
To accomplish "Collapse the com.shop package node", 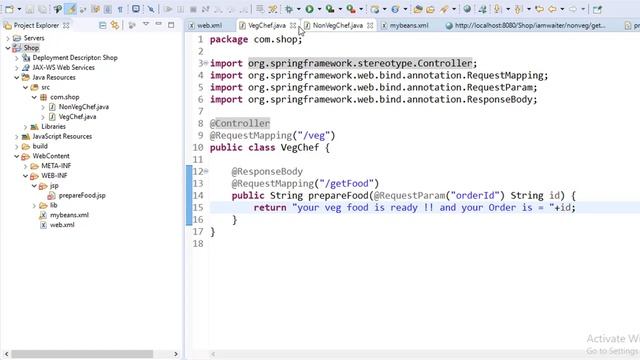I will point(34,97).
